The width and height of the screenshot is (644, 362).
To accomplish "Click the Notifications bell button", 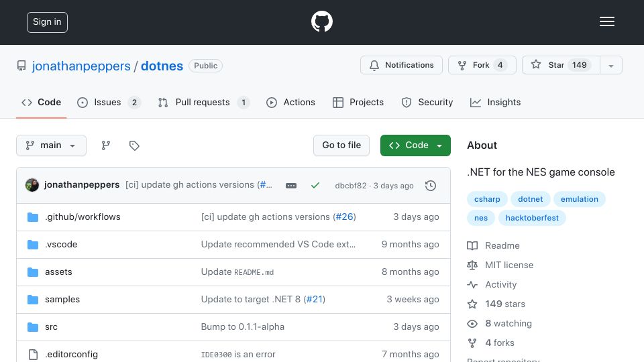I will tap(401, 65).
